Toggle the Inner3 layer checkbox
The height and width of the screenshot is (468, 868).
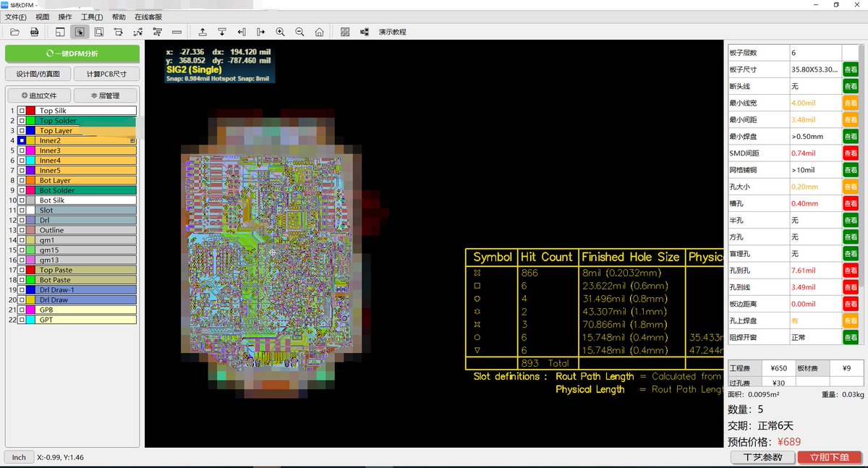(x=22, y=150)
